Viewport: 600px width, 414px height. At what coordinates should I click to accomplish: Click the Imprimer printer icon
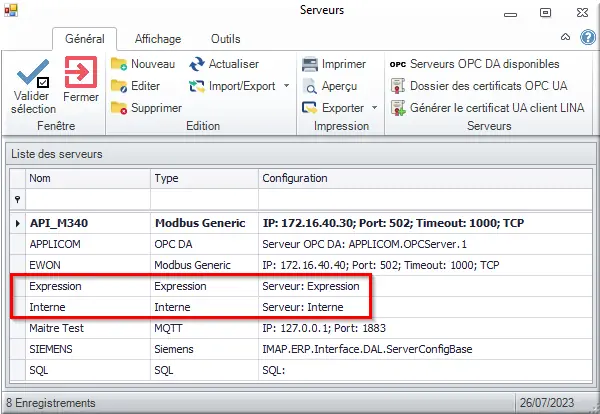click(310, 64)
